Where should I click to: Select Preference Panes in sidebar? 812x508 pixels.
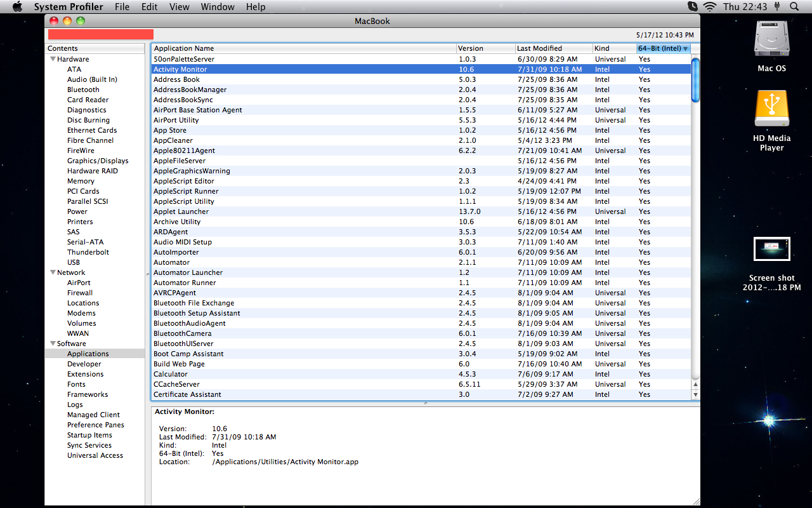tap(96, 425)
